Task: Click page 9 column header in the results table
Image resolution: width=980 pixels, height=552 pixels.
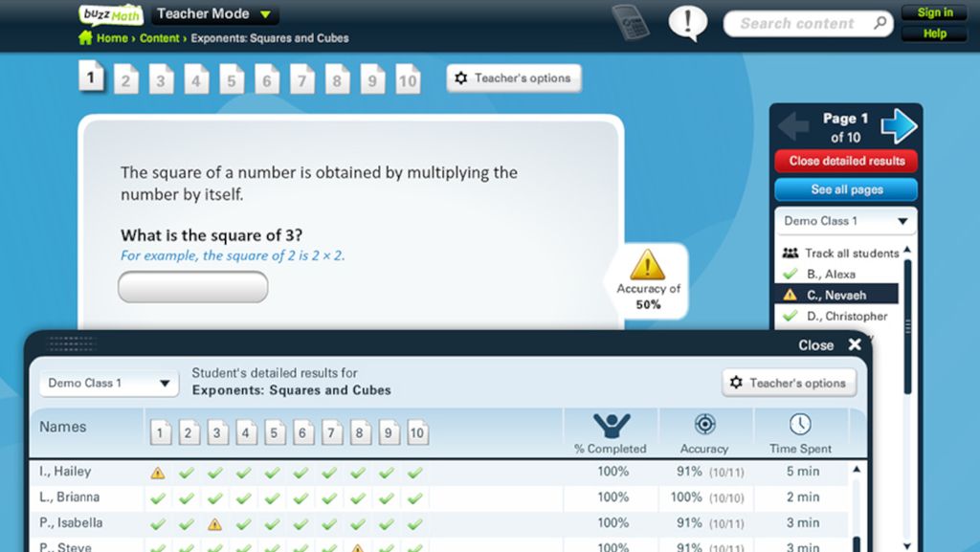Action: pyautogui.click(x=389, y=432)
